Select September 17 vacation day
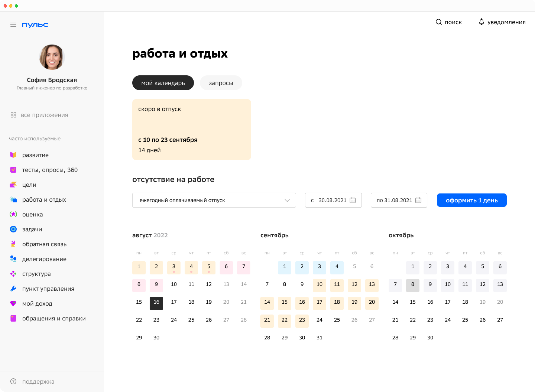This screenshot has height=392, width=535. [319, 303]
